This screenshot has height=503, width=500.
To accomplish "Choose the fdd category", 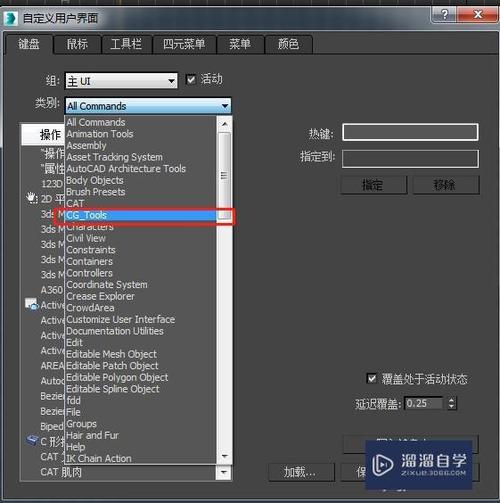I will 73,400.
